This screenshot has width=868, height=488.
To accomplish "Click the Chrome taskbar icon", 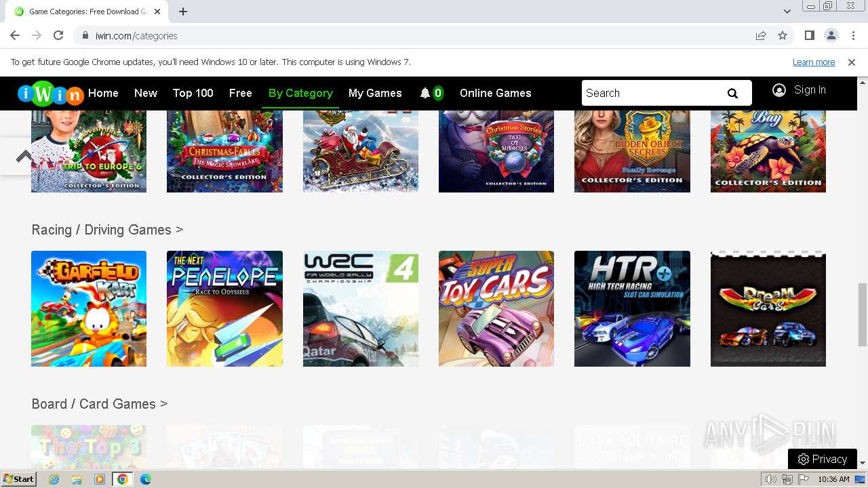I will [122, 479].
